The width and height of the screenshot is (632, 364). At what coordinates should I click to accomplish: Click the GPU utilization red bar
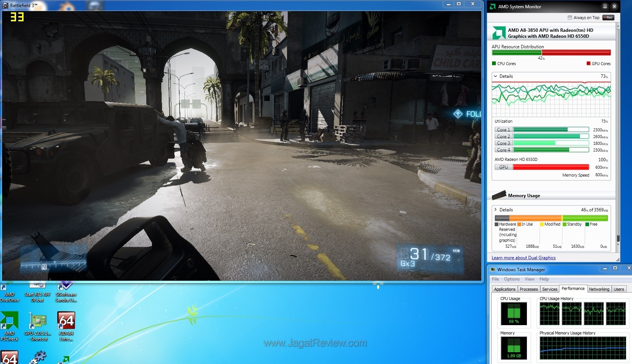click(x=551, y=167)
